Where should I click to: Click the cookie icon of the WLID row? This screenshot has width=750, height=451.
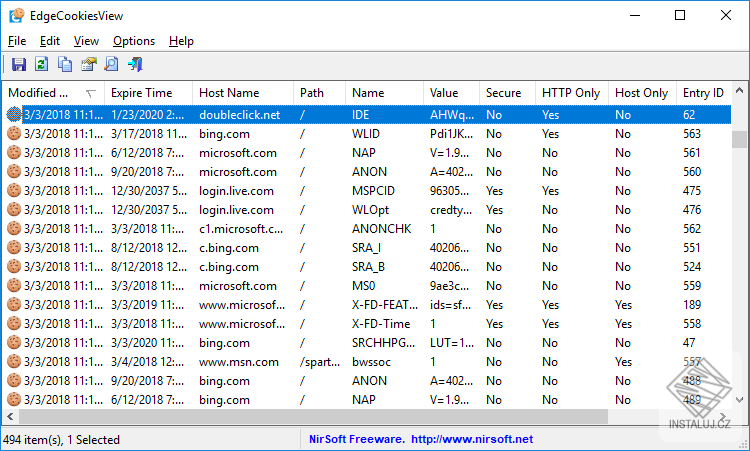point(13,134)
